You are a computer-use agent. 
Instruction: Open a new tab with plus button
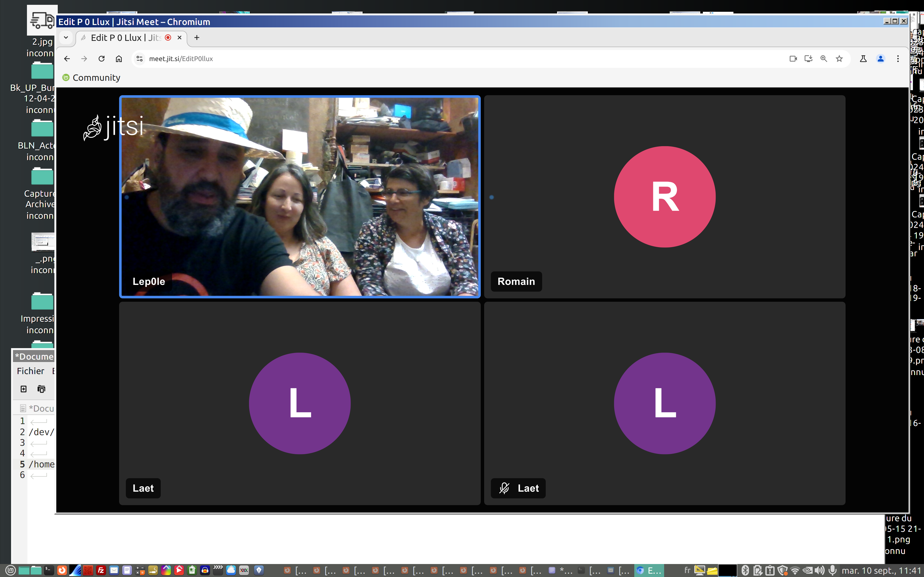[x=197, y=38]
